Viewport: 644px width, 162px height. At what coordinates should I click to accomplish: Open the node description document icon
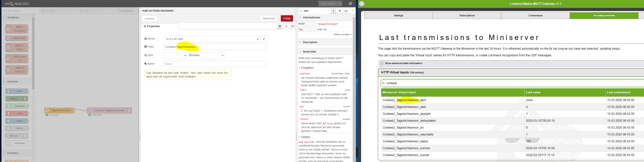tap(286, 26)
